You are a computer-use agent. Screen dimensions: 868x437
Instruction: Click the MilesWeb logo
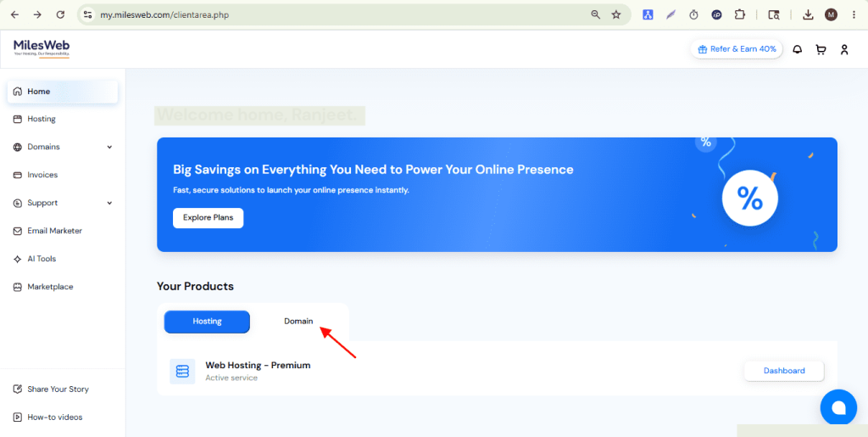42,48
